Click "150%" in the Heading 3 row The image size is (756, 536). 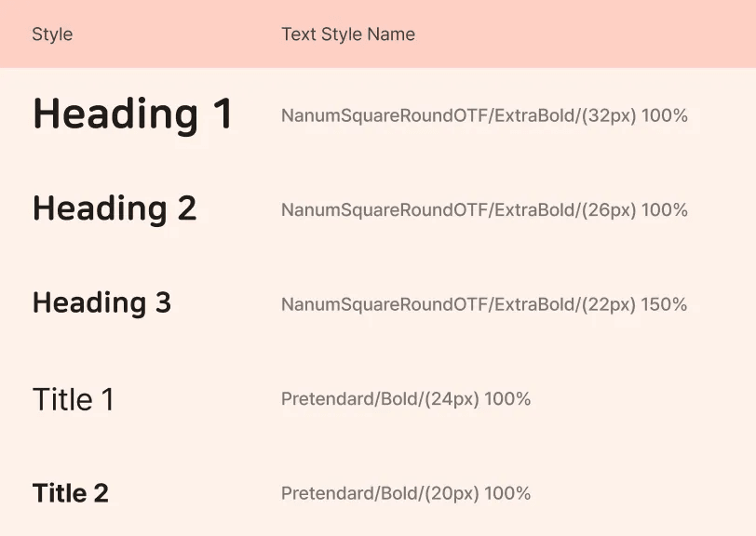click(665, 304)
